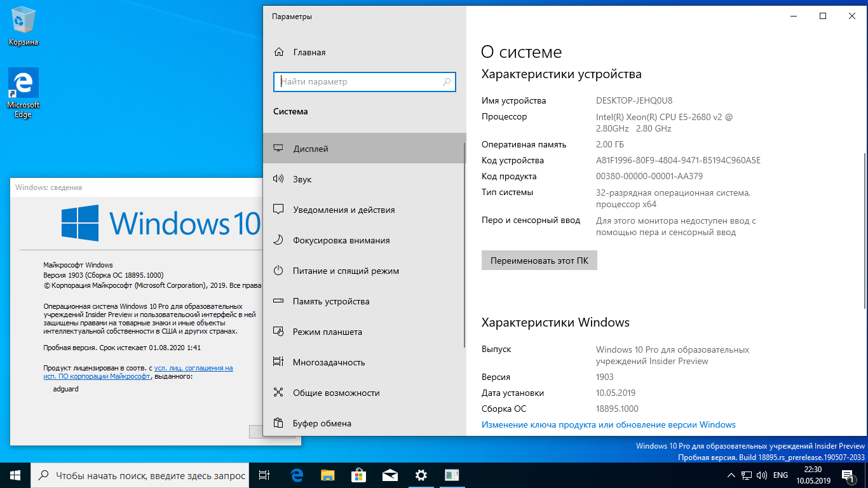This screenshot has width=868, height=488.
Task: Close the Параметры window
Action: 852,17
